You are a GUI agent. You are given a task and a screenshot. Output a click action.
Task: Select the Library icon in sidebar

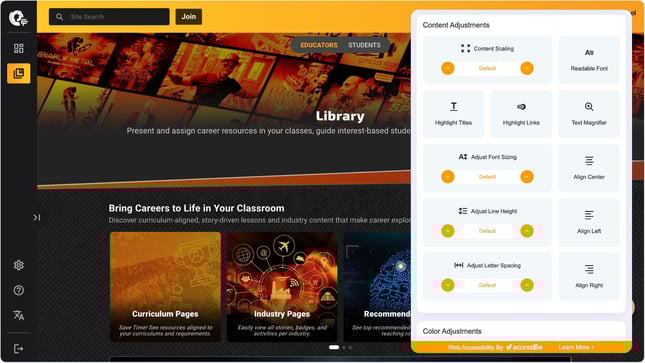(x=19, y=74)
